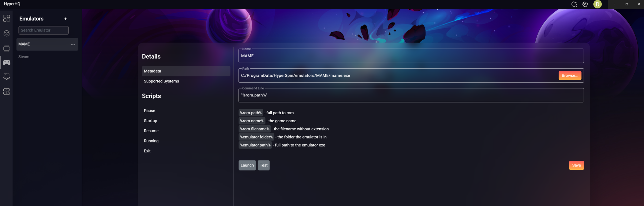Click the %emulator.path% variable tag

point(255,145)
